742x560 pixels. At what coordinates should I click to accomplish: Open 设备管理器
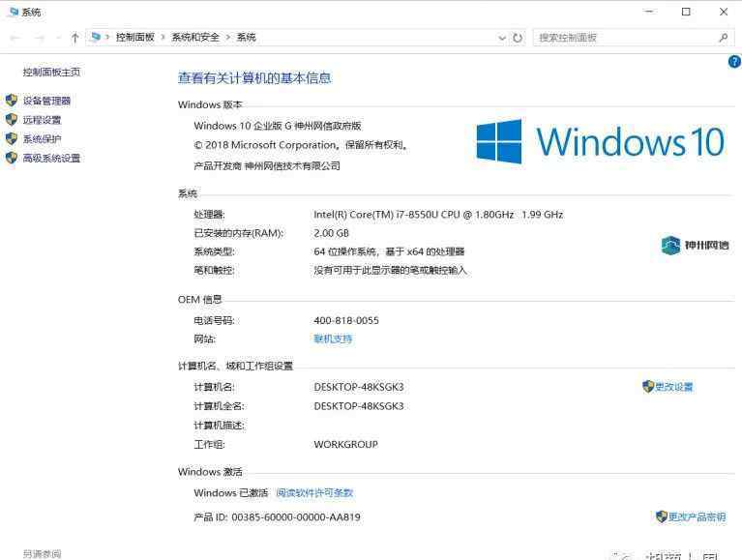[46, 101]
